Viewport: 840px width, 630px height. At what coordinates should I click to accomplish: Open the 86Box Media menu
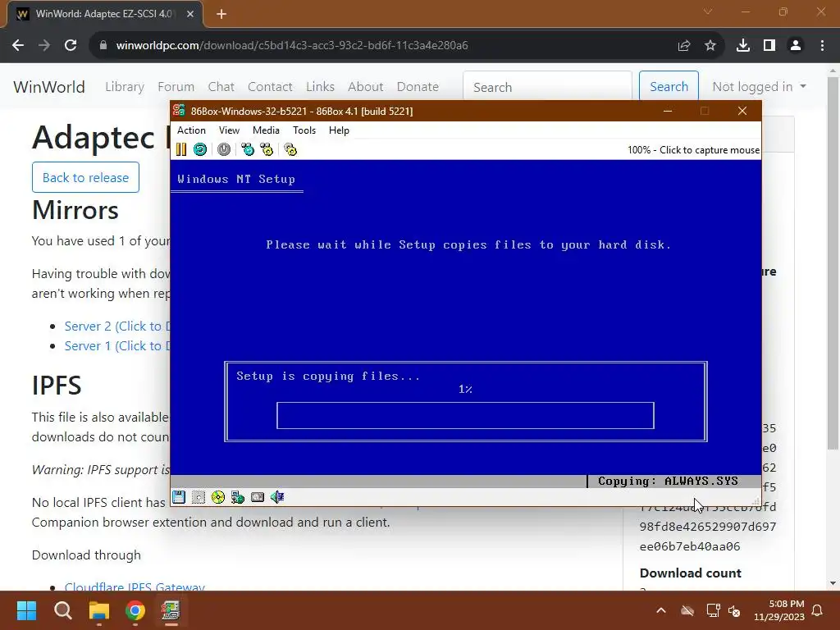pos(266,130)
